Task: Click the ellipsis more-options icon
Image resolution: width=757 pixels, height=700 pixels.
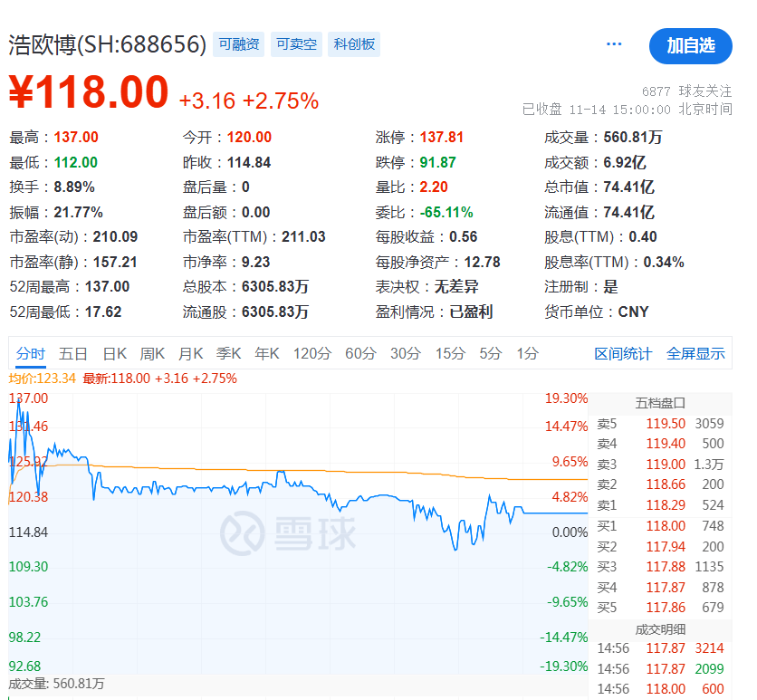Action: click(x=614, y=43)
